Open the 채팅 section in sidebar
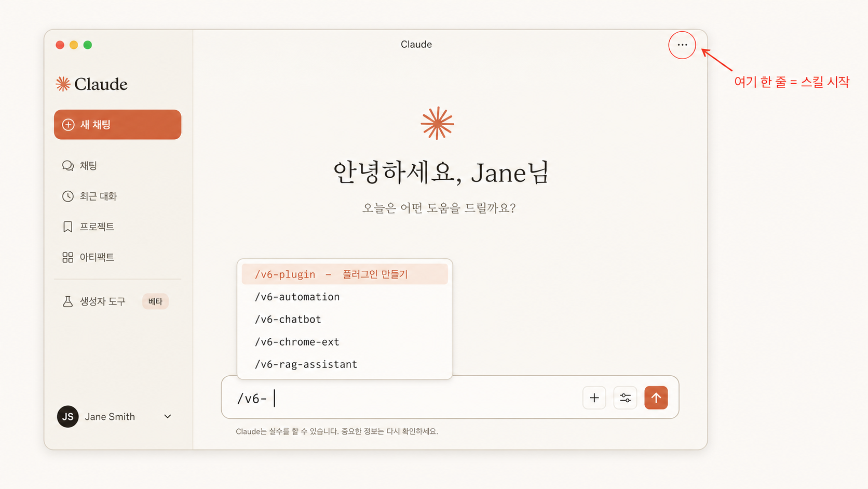Image resolution: width=868 pixels, height=489 pixels. [x=88, y=166]
